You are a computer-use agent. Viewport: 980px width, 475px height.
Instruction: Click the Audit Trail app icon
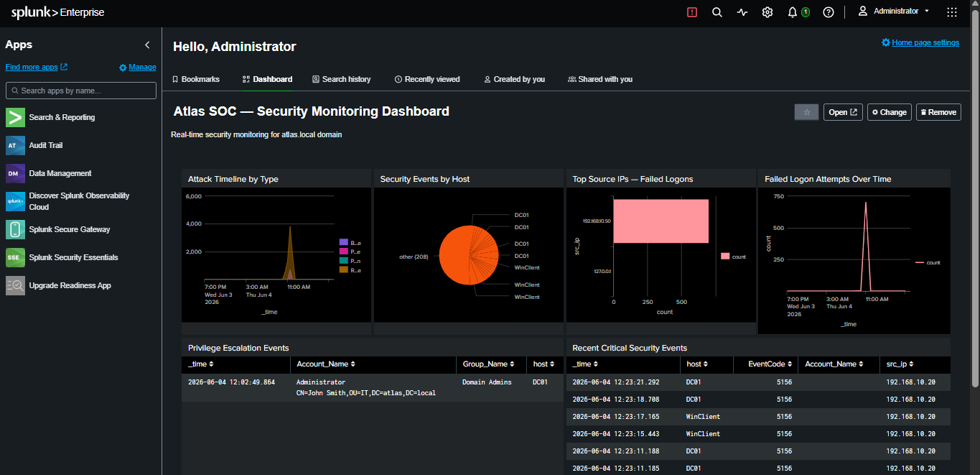click(15, 145)
